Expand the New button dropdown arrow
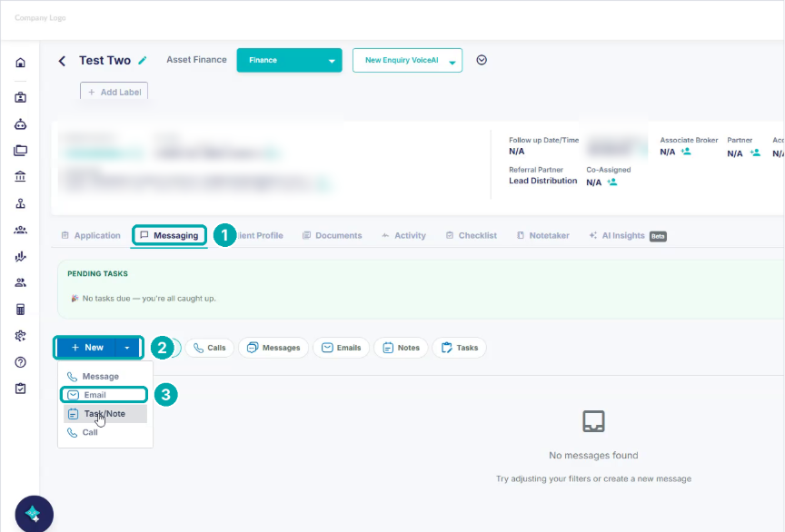 pos(127,348)
